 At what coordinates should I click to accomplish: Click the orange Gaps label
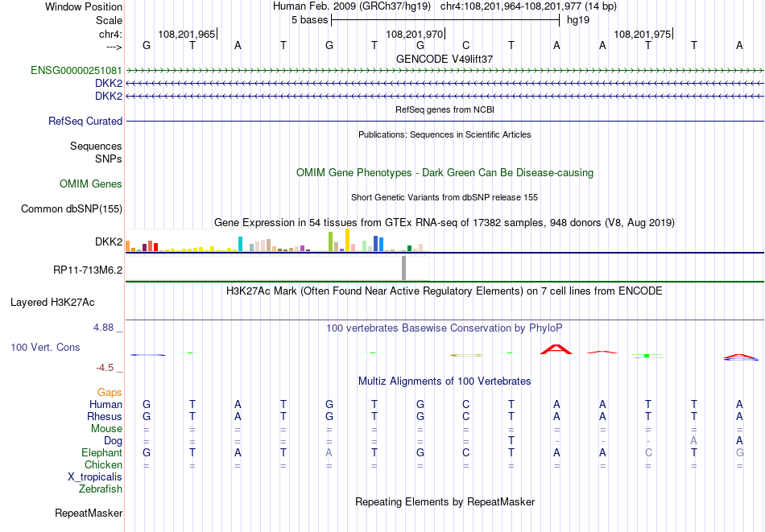pyautogui.click(x=110, y=392)
